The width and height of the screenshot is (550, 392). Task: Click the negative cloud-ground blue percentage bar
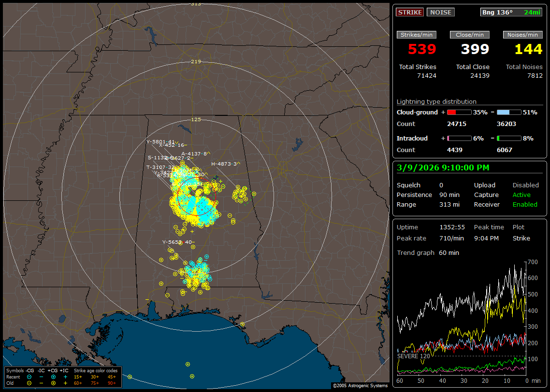point(509,112)
